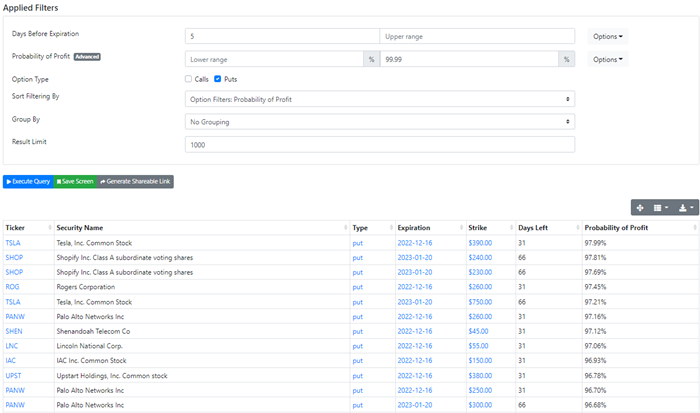Sort table by Expiration column arrows

point(462,228)
